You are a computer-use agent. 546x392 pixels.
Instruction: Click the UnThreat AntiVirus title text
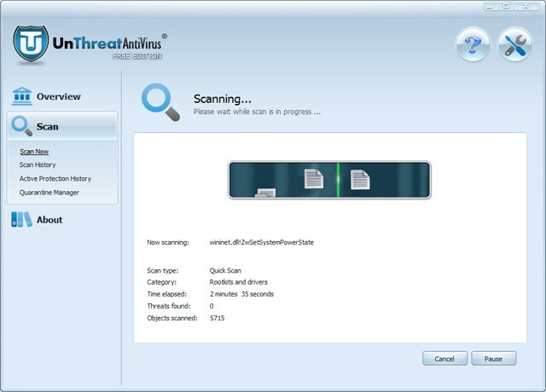tap(107, 43)
